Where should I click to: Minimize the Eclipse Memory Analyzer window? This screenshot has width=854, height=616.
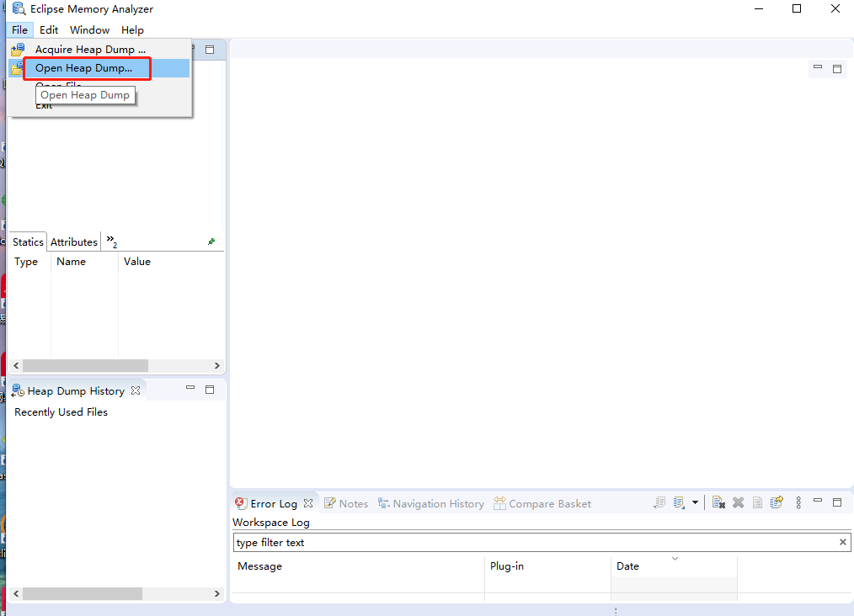[759, 8]
